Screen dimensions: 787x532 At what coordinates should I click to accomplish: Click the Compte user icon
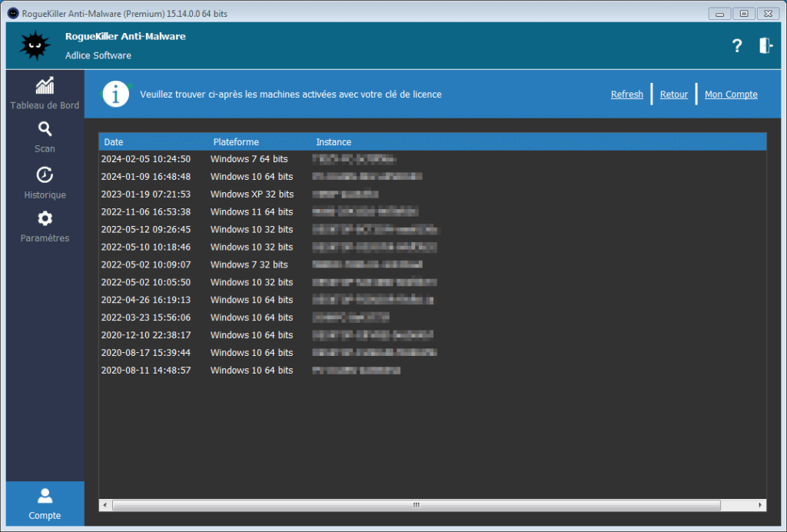[45, 496]
